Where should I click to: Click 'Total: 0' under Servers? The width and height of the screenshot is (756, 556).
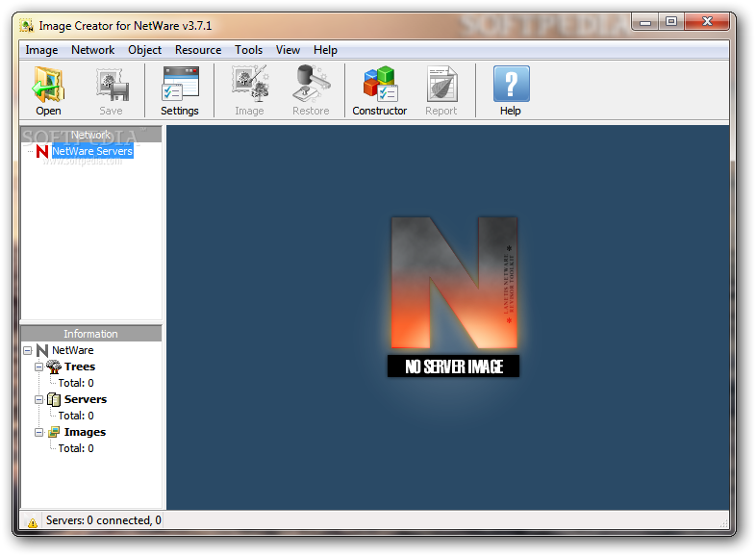pyautogui.click(x=76, y=417)
